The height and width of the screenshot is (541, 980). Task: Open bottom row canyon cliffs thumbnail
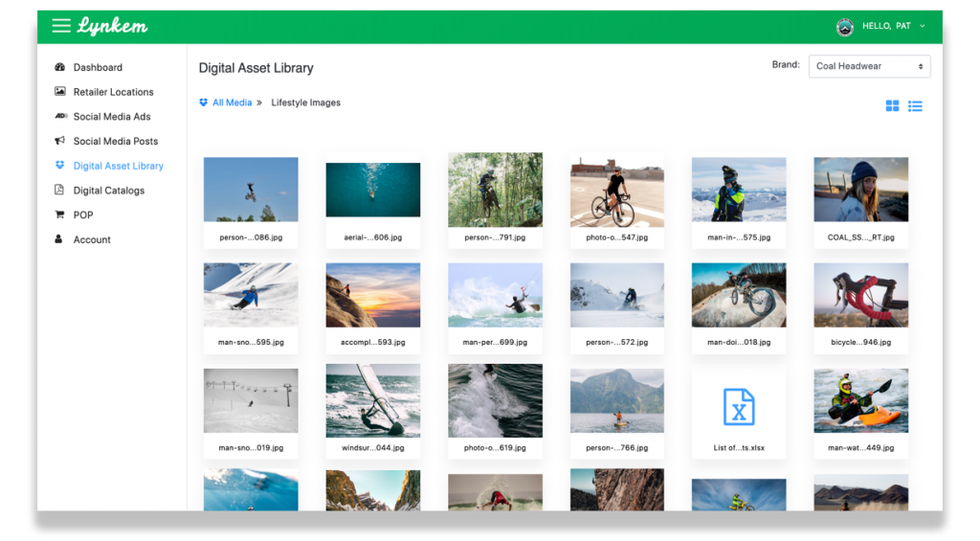373,490
